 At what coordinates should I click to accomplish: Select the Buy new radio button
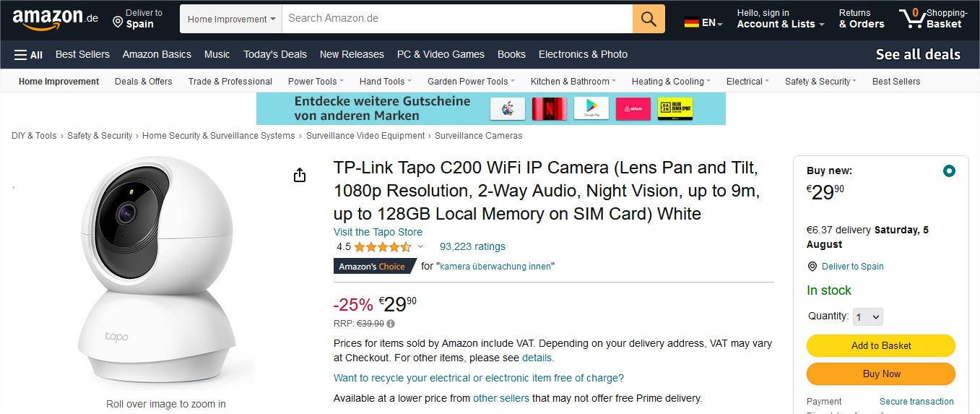(x=949, y=171)
